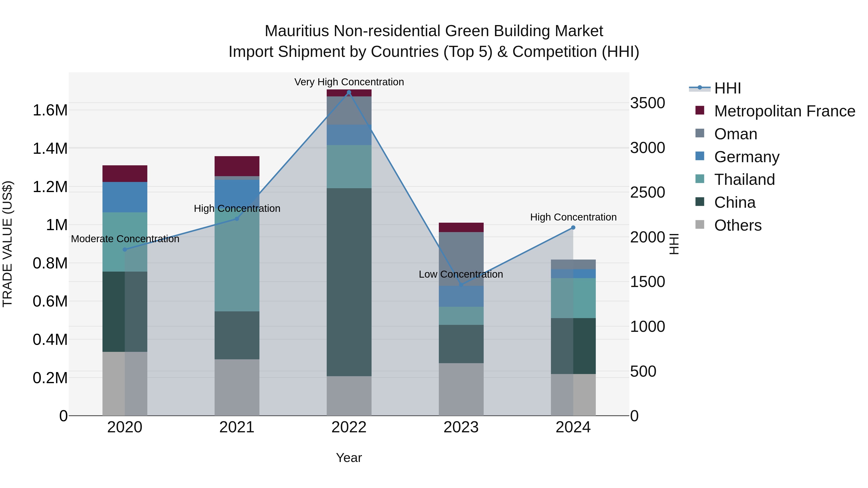Select China segment in 2024 bar
The height and width of the screenshot is (488, 868).
point(573,346)
